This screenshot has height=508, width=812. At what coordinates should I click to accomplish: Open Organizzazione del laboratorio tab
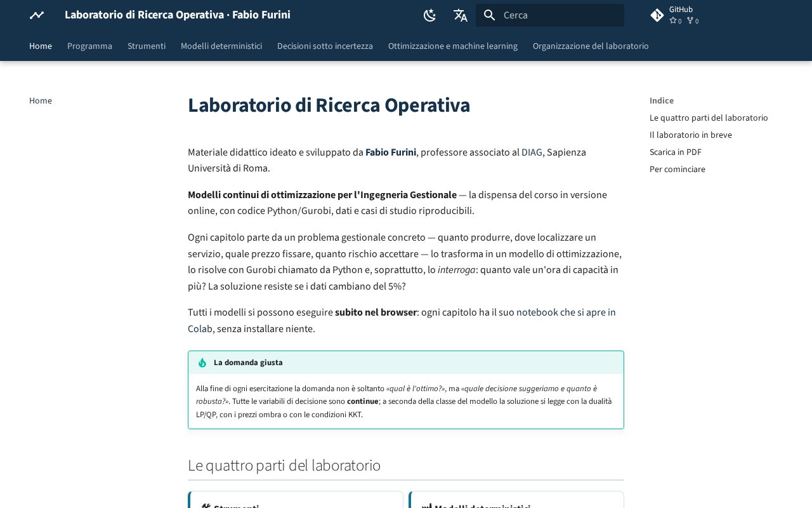(591, 46)
